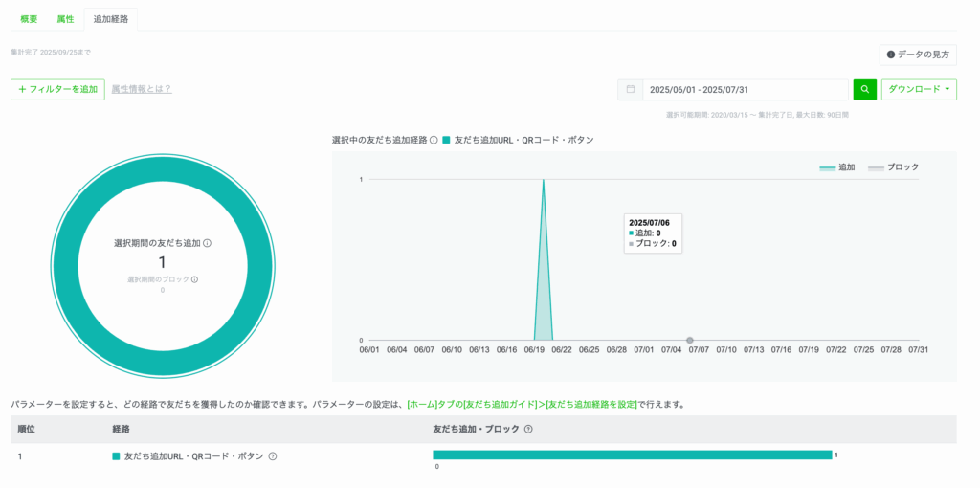Viewport: 980px width, 488px height.
Task: Click info icon next to 選択期間の友だち追加
Action: [x=208, y=243]
